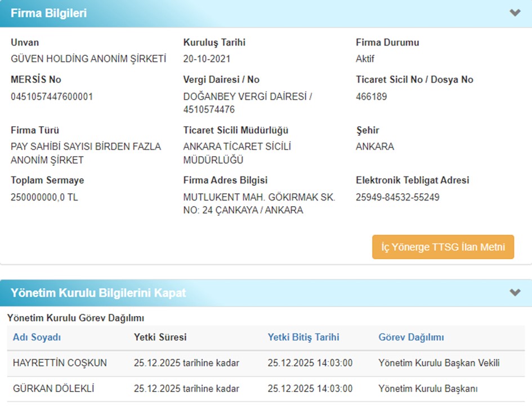Image resolution: width=532 pixels, height=409 pixels.
Task: Click the Yetki Süresi column header
Action: [x=160, y=337]
